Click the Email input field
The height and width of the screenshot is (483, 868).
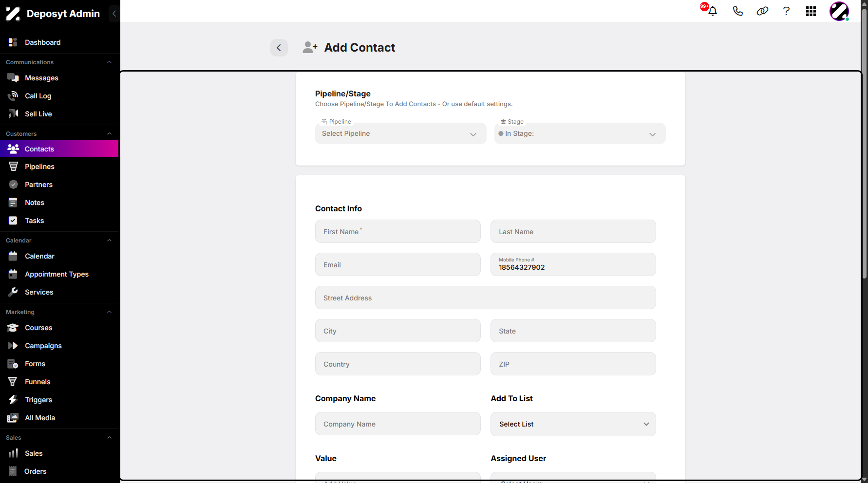click(398, 264)
